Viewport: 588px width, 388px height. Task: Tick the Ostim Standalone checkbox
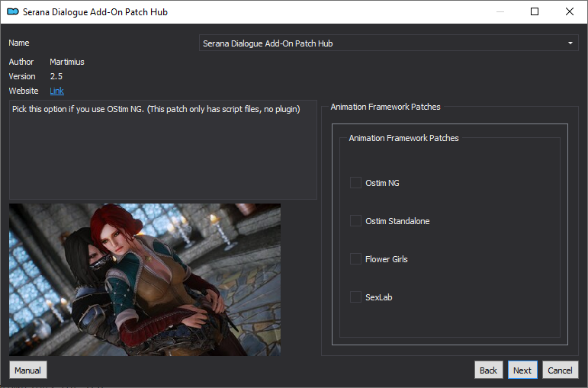355,221
